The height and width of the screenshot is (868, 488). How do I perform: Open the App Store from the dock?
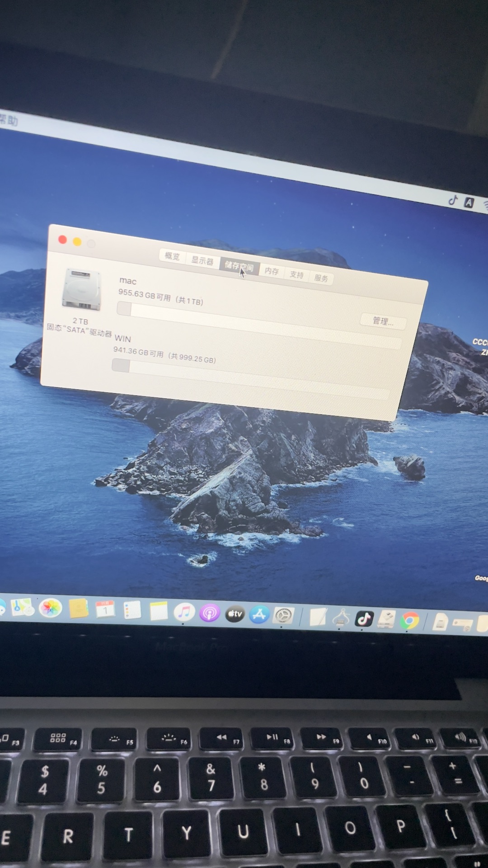pyautogui.click(x=259, y=615)
